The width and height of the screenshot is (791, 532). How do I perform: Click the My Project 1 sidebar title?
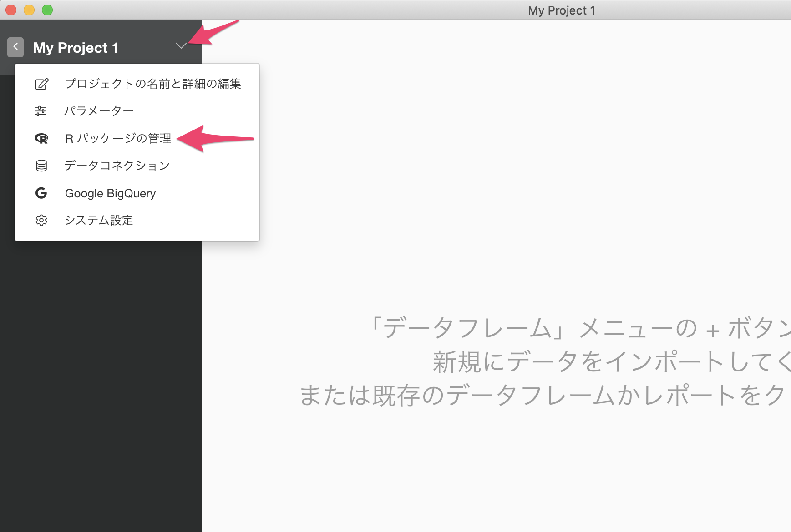pos(76,48)
